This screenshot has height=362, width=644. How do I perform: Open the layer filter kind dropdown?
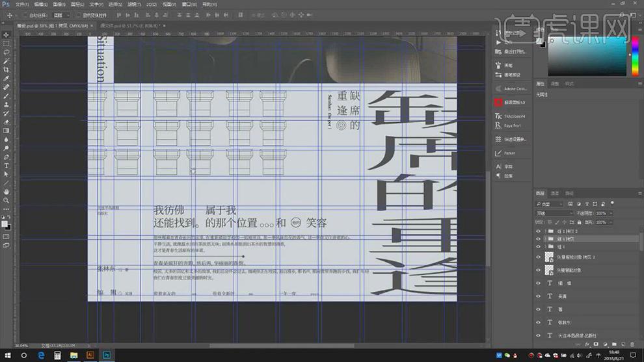pyautogui.click(x=550, y=204)
